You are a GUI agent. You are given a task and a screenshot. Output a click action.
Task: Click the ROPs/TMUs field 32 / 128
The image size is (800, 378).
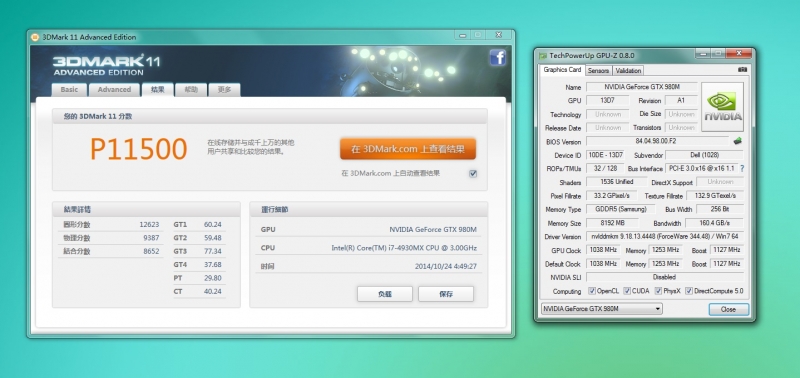(606, 168)
